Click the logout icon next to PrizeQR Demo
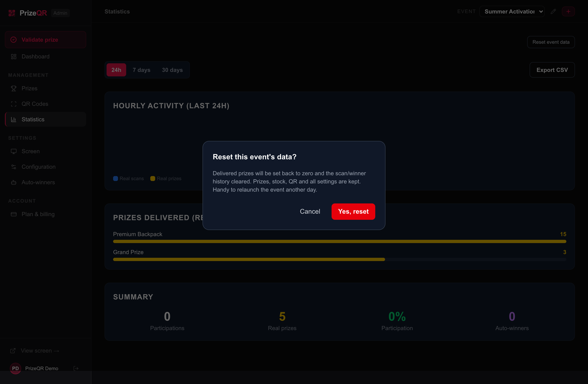This screenshot has width=588, height=384. 76,368
